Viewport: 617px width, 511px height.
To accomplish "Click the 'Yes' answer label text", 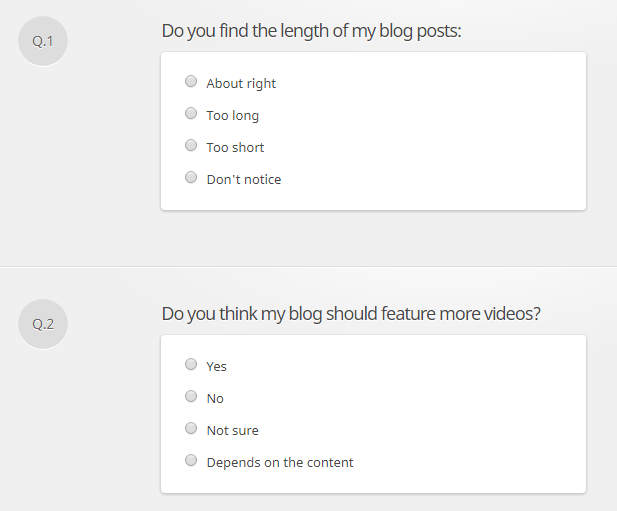I will click(216, 367).
